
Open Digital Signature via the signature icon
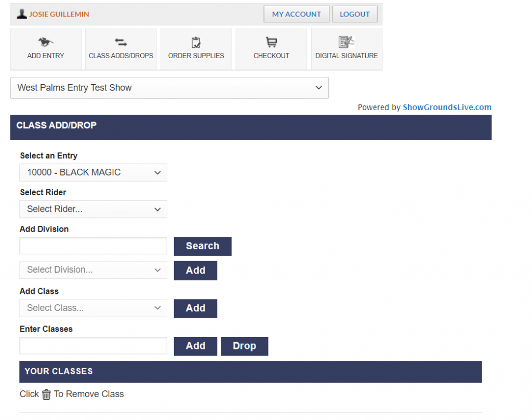pyautogui.click(x=346, y=41)
